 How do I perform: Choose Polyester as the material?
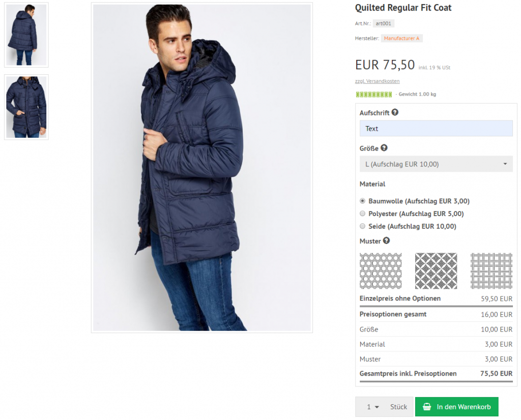point(363,214)
